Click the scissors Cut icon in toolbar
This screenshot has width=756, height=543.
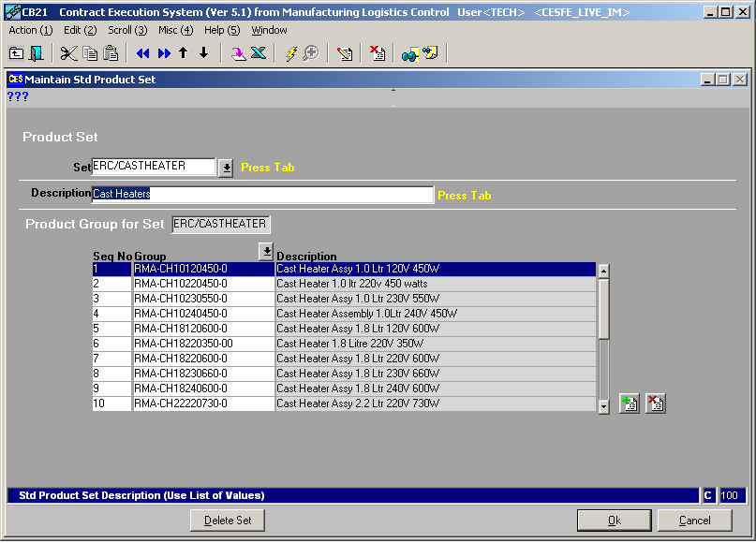point(69,53)
